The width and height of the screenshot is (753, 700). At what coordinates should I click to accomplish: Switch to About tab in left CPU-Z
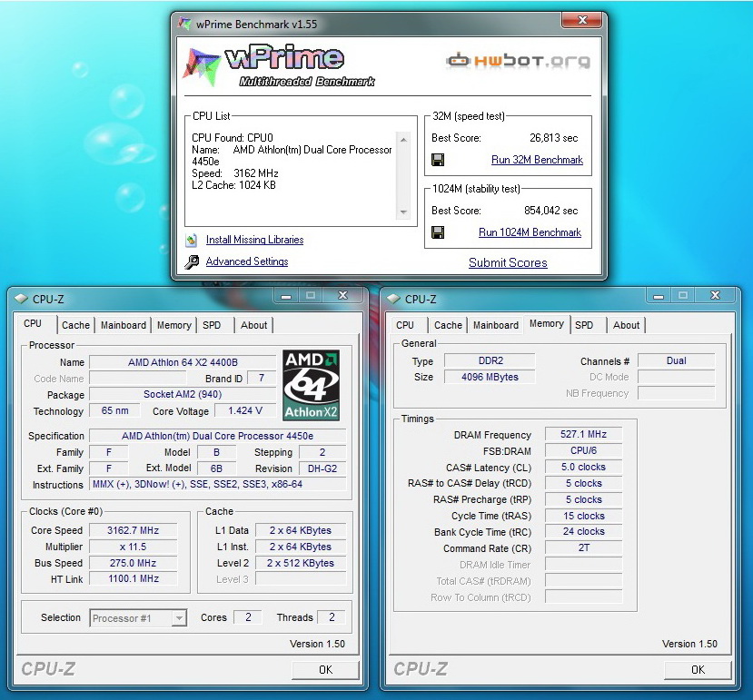pos(253,325)
